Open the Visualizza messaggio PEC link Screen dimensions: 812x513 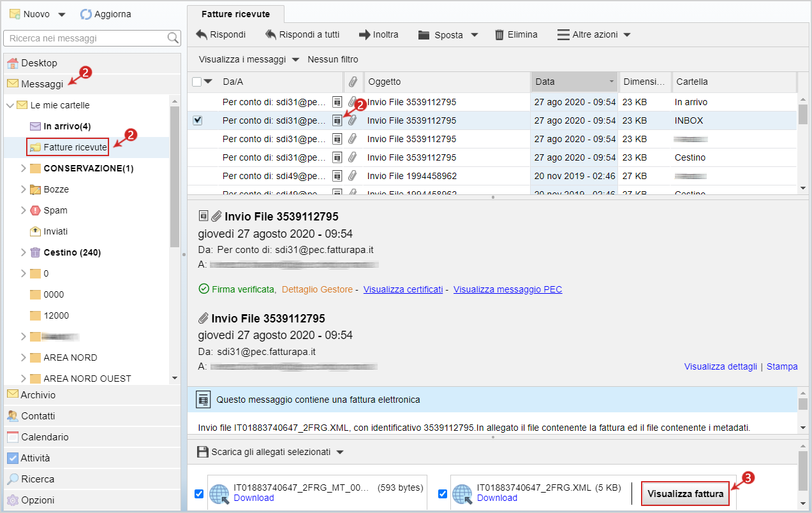click(x=508, y=289)
